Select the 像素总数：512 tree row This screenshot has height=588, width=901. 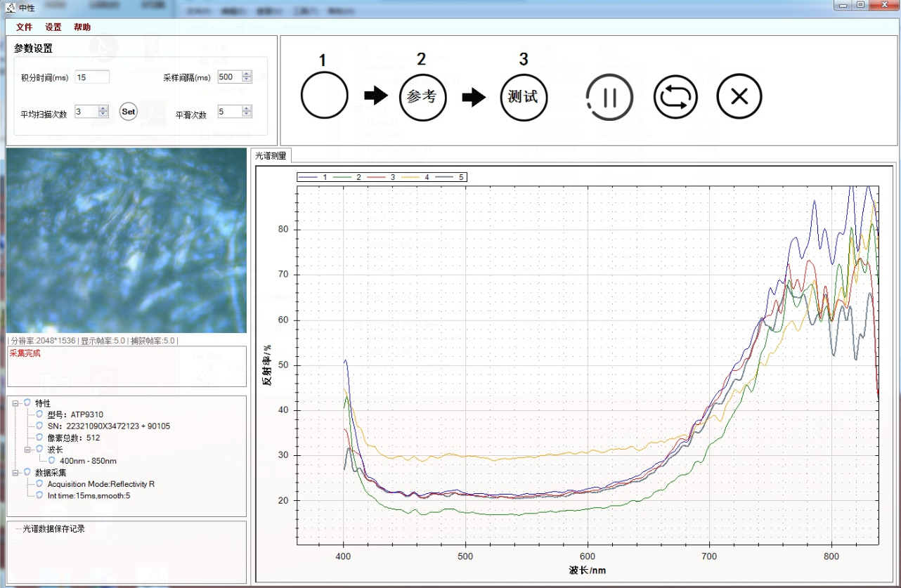click(x=73, y=438)
